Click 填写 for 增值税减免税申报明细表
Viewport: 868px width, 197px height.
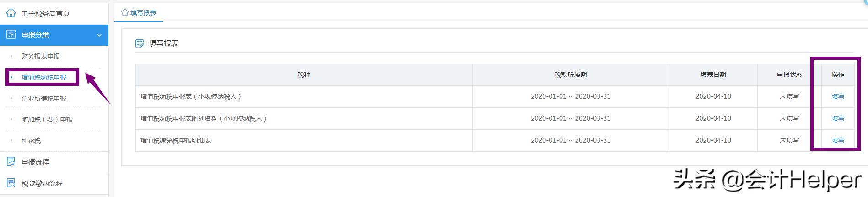tap(838, 140)
